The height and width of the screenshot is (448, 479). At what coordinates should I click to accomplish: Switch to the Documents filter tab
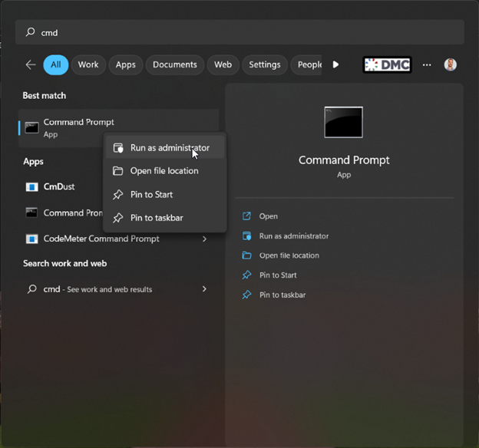coord(175,64)
